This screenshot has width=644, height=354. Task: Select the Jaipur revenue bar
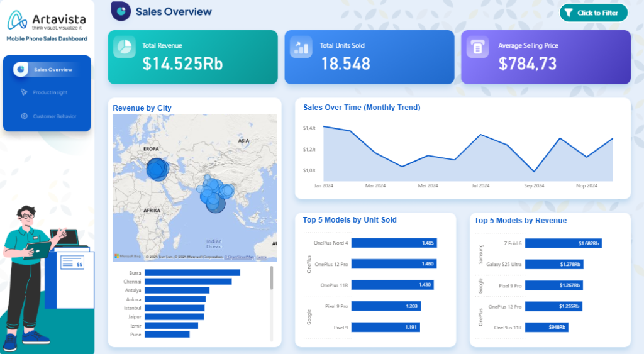(175, 317)
